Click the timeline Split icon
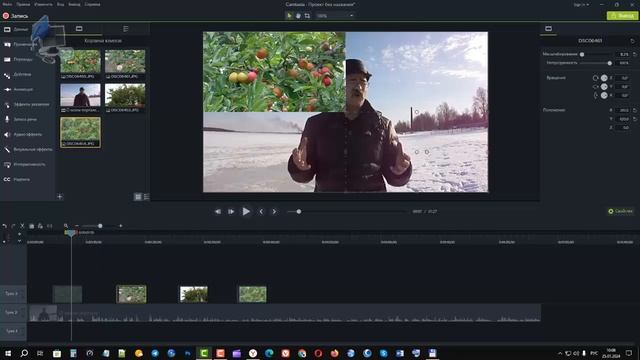Image resolution: width=640 pixels, height=360 pixels. point(49,226)
